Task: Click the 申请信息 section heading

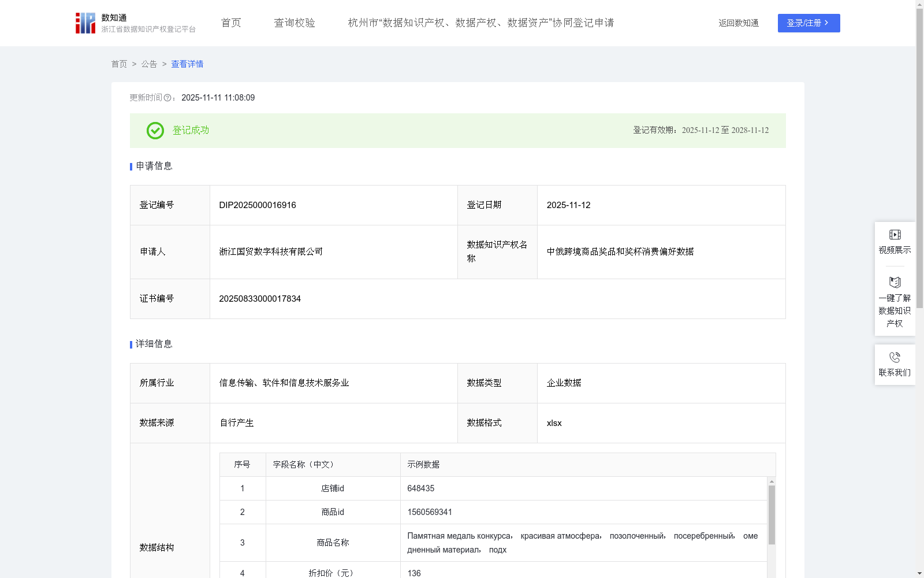Action: click(154, 166)
